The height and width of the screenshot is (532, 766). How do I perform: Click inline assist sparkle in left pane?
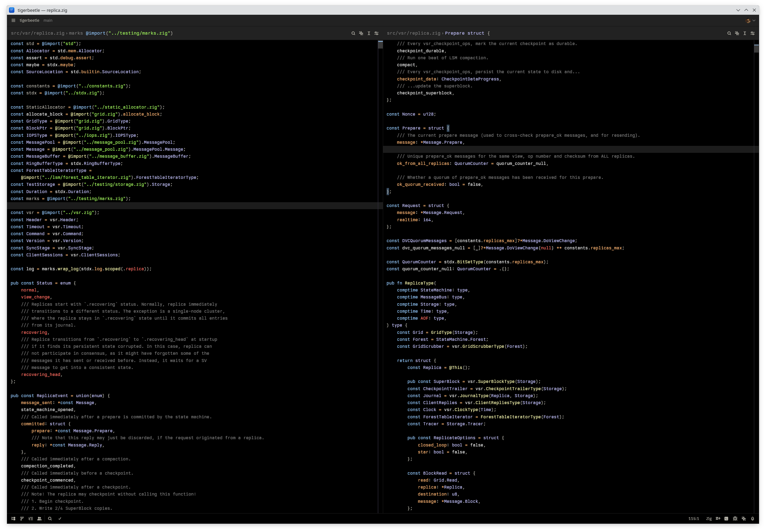(x=361, y=33)
